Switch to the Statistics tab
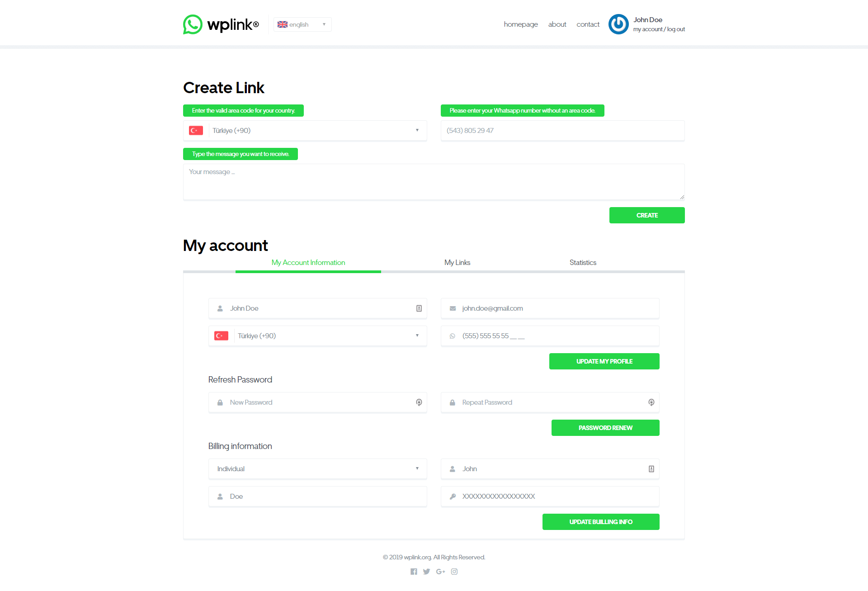The image size is (868, 591). pos(583,263)
